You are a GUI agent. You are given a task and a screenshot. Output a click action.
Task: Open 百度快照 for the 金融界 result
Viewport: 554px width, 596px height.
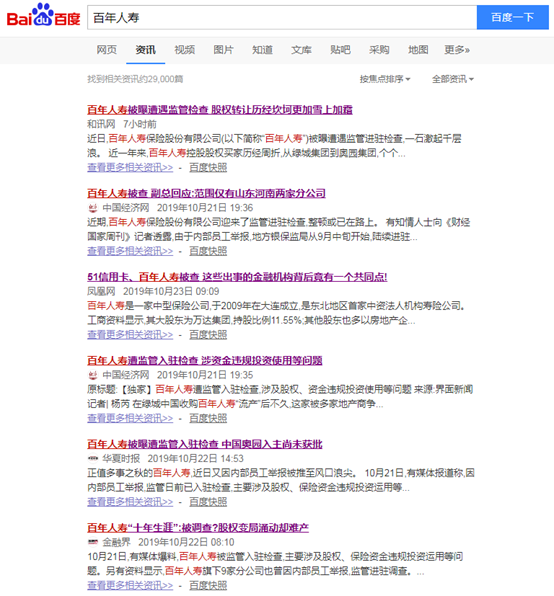208,586
